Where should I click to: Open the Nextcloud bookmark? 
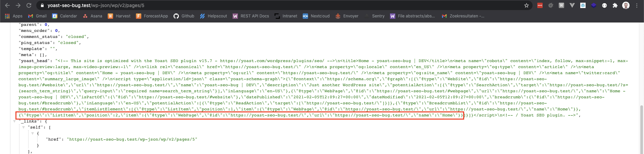[316, 16]
